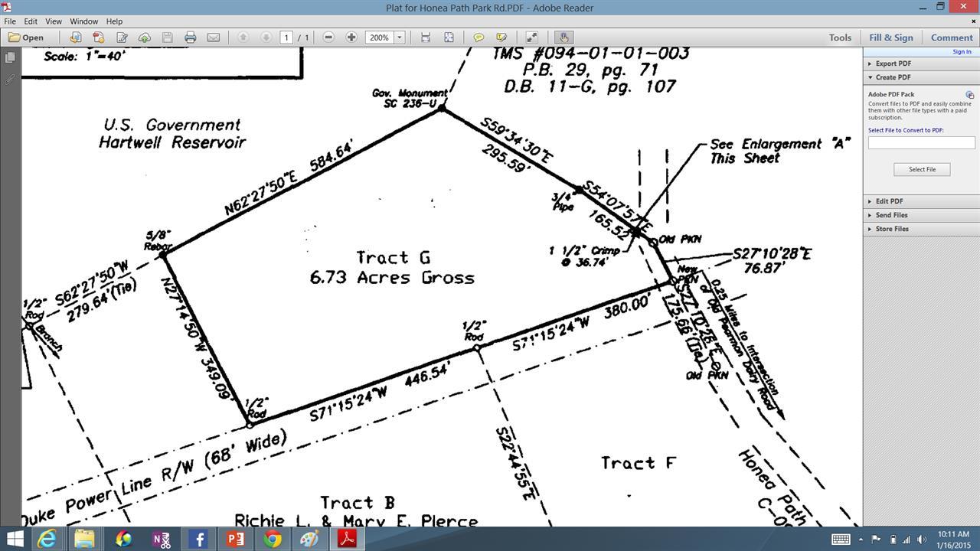This screenshot has width=980, height=551.
Task: Zoom in with the plus button
Action: (351, 37)
